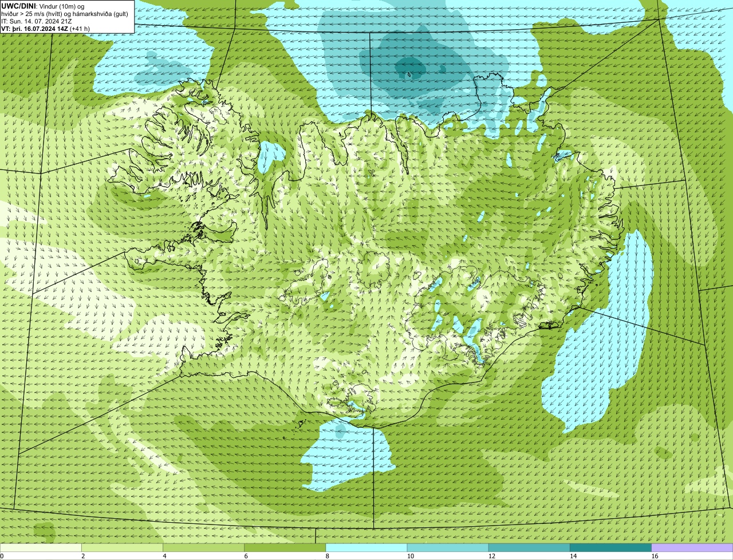
Task: Click the legend scale label '14'
Action: pos(573,556)
